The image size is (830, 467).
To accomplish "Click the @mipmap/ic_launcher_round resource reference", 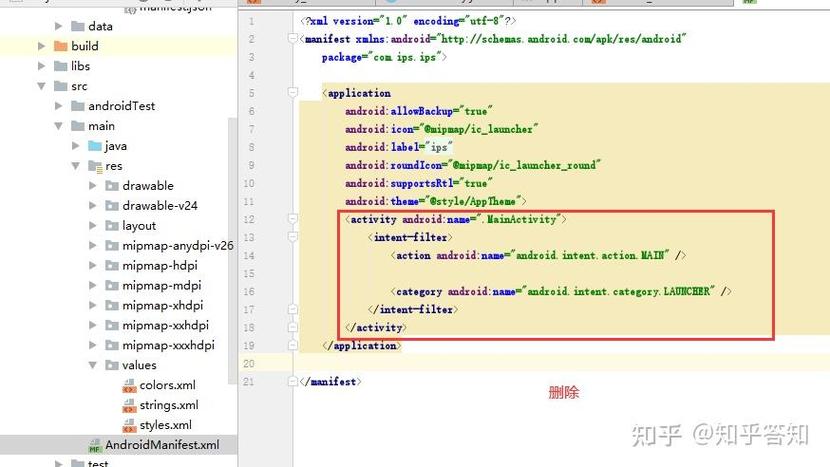I will (x=524, y=165).
